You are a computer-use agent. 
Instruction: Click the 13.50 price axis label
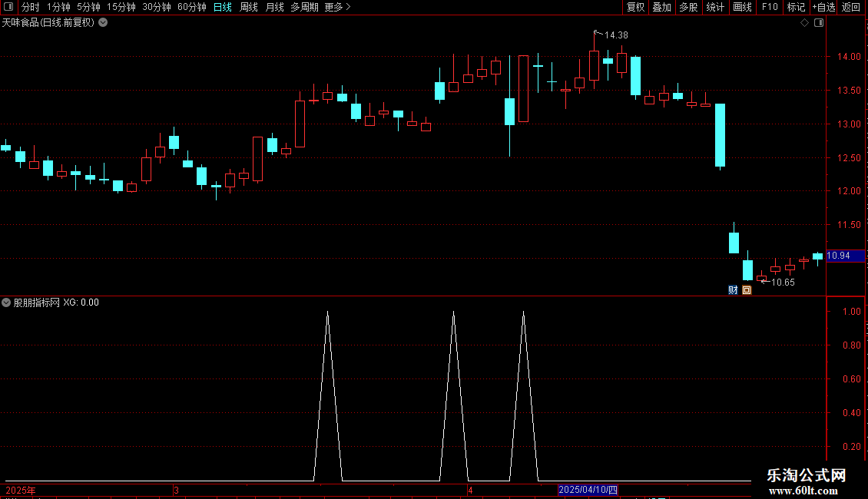click(849, 90)
